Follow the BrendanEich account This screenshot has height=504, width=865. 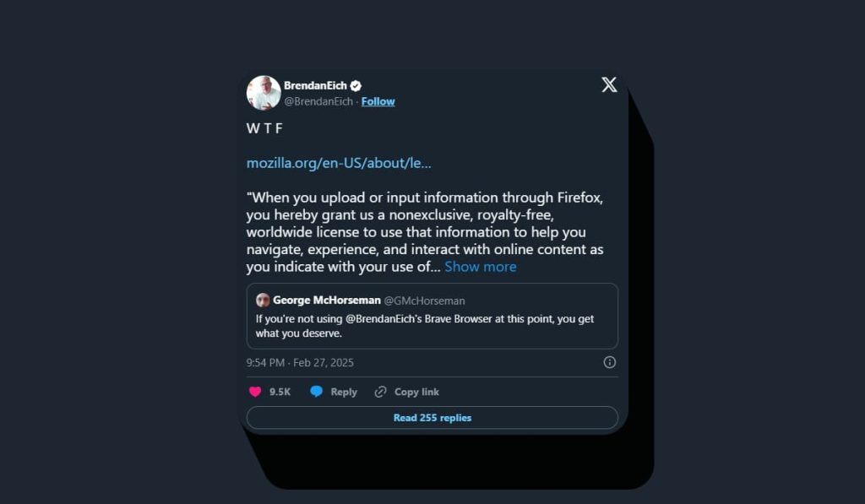tap(378, 101)
